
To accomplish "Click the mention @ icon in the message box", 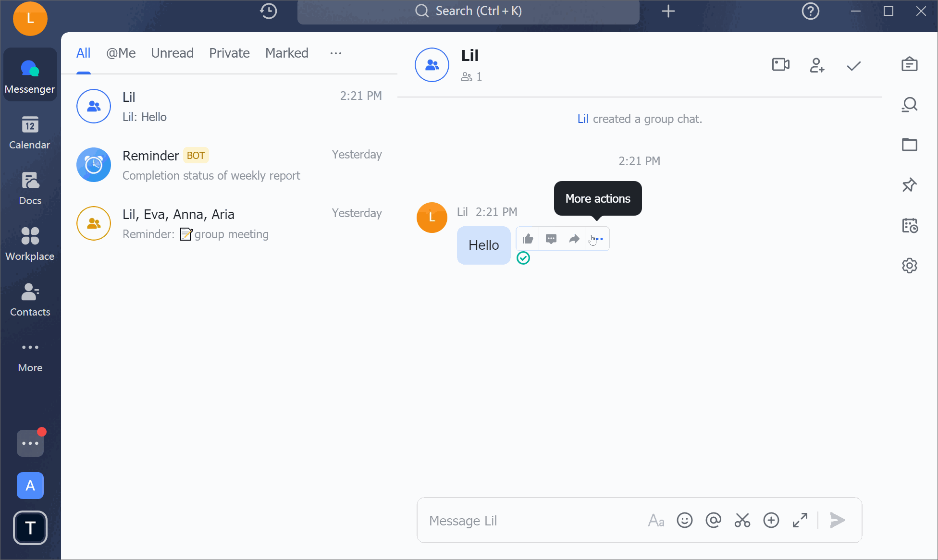I will (x=713, y=520).
